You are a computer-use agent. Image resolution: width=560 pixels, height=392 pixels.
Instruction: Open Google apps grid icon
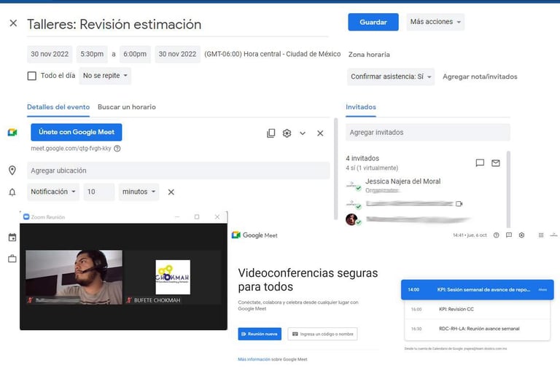(541, 235)
